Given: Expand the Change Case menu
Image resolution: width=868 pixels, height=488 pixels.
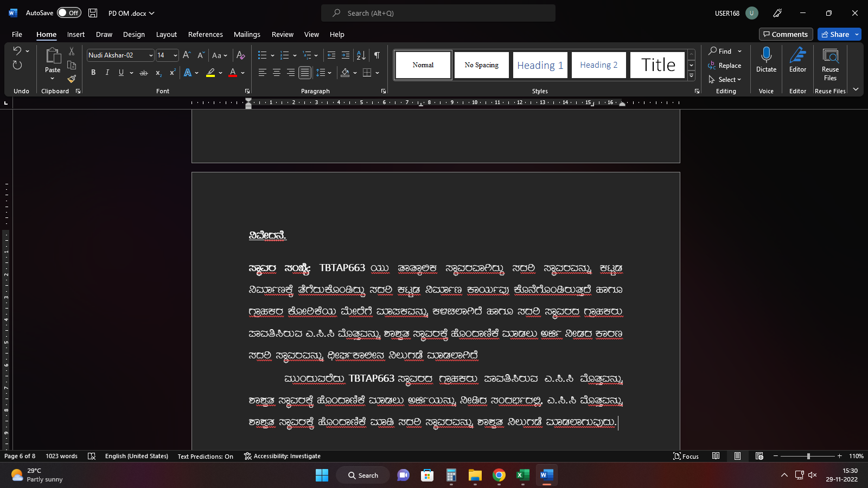Looking at the screenshot, I should [x=220, y=55].
